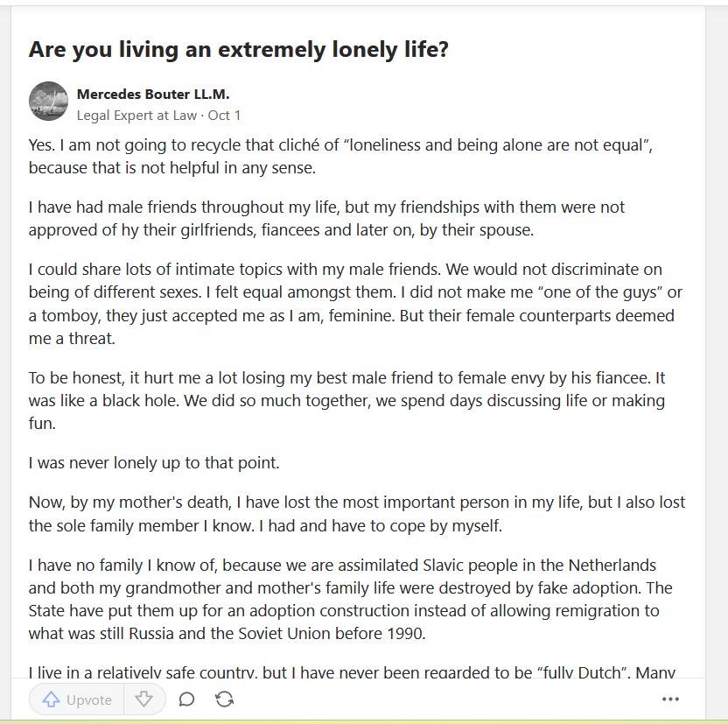
Task: Click the paragraph about assimilated Slavic people
Action: pyautogui.click(x=351, y=599)
